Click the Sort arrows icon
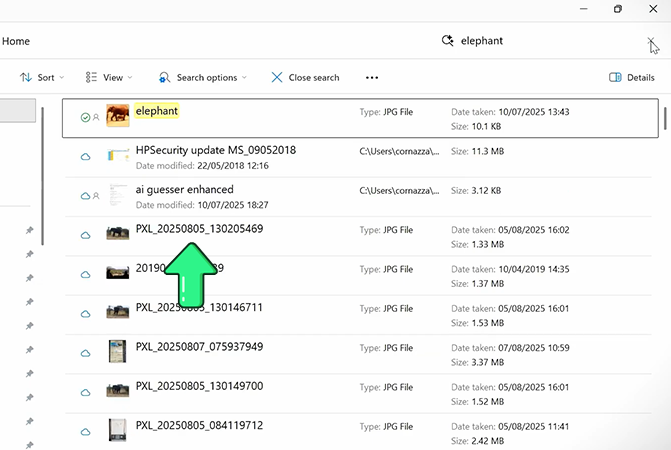The image size is (671, 450). pyautogui.click(x=26, y=77)
